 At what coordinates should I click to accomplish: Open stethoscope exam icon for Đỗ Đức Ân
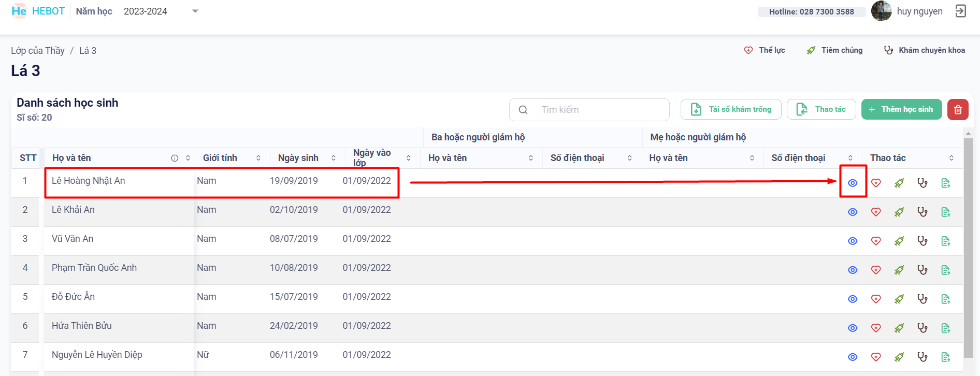923,299
